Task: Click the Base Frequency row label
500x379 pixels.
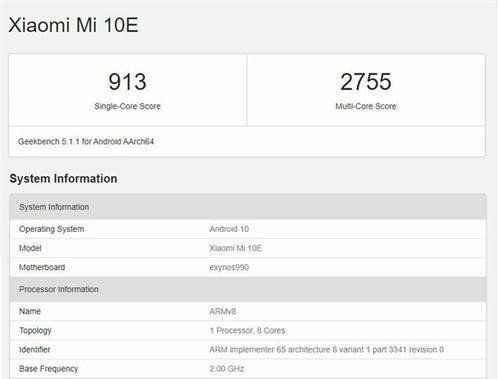Action: coord(48,369)
